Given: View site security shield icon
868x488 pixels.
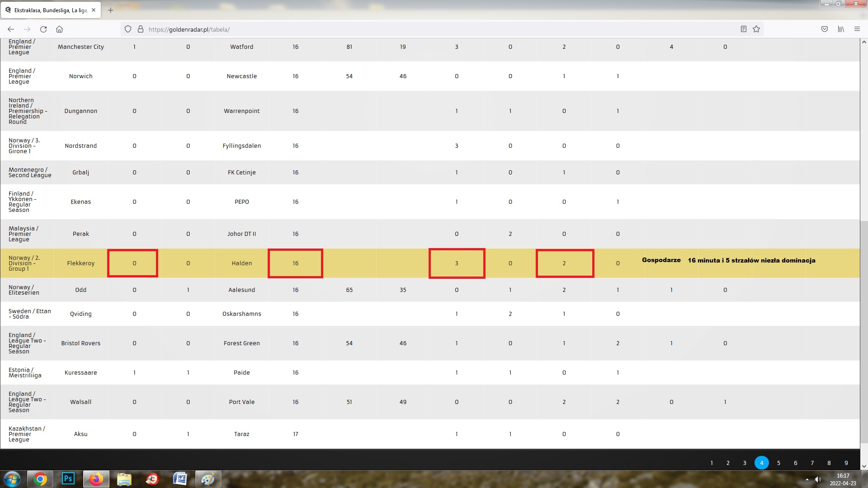Looking at the screenshot, I should (x=128, y=29).
